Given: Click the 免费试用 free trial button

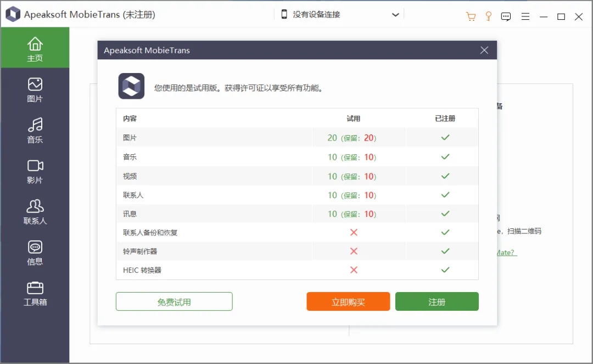Looking at the screenshot, I should (x=174, y=301).
